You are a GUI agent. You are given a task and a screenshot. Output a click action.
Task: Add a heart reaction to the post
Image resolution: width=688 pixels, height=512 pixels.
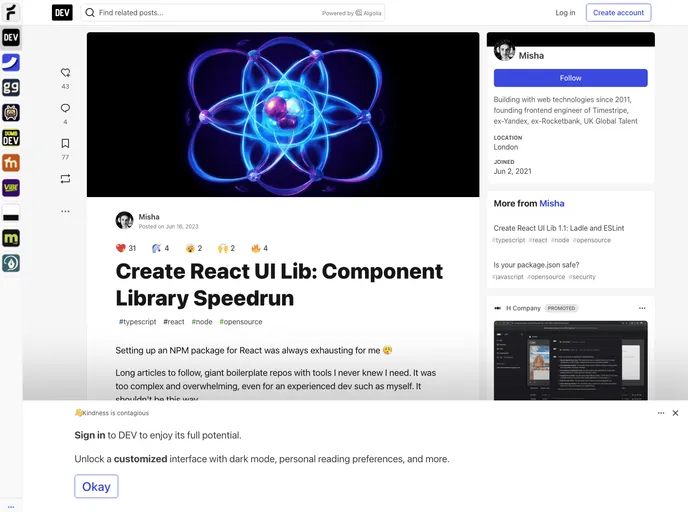[65, 72]
